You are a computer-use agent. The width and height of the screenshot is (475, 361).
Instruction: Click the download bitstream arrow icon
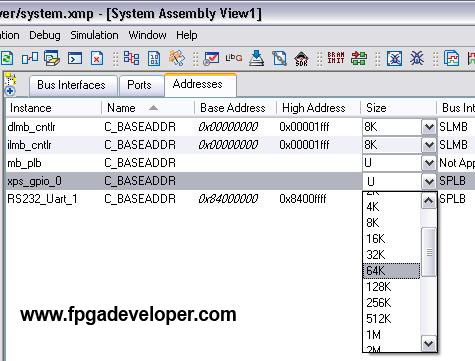click(x=256, y=58)
